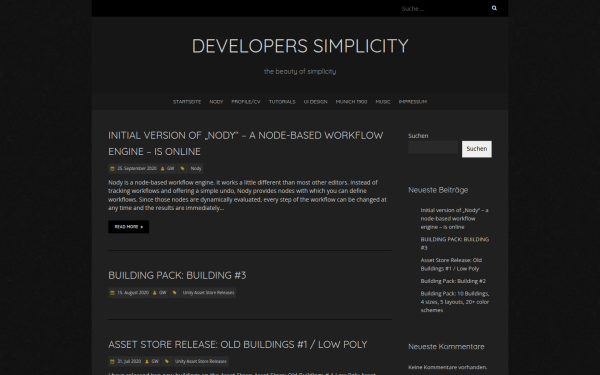Open the Startseite menu item
This screenshot has width=600, height=375.
[187, 102]
